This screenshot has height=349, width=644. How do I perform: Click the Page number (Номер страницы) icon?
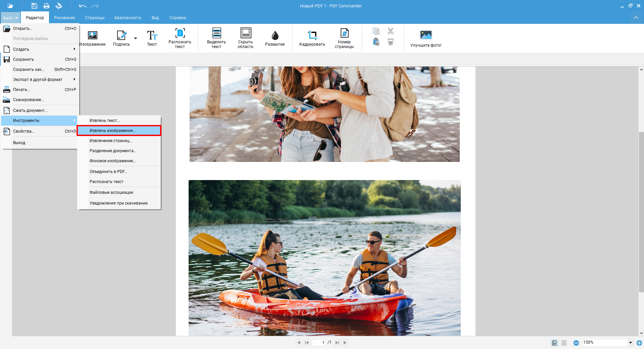tap(344, 33)
